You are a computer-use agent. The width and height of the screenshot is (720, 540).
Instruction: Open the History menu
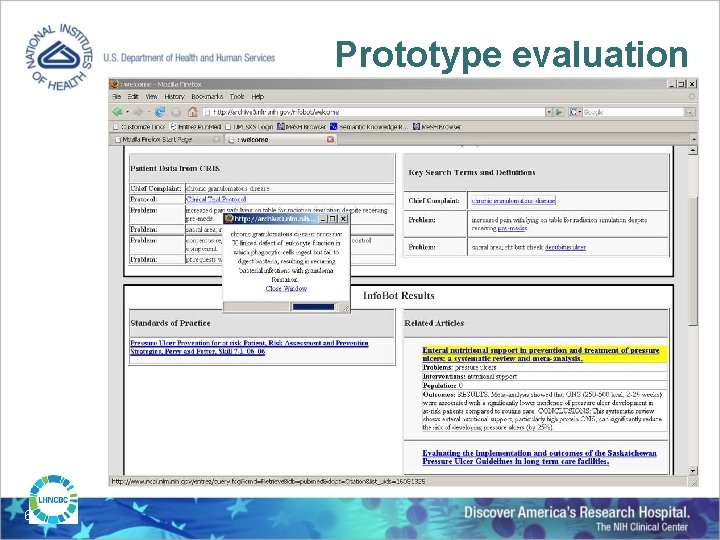coord(174,96)
